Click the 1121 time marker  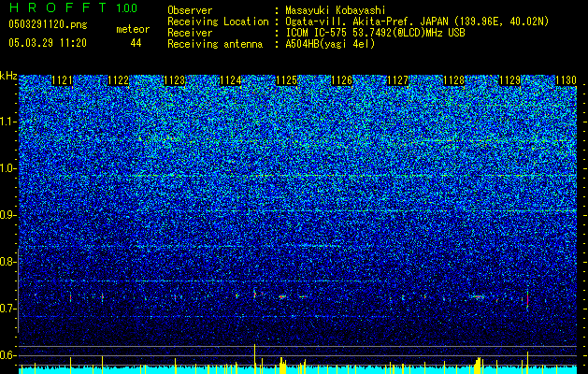pos(62,80)
